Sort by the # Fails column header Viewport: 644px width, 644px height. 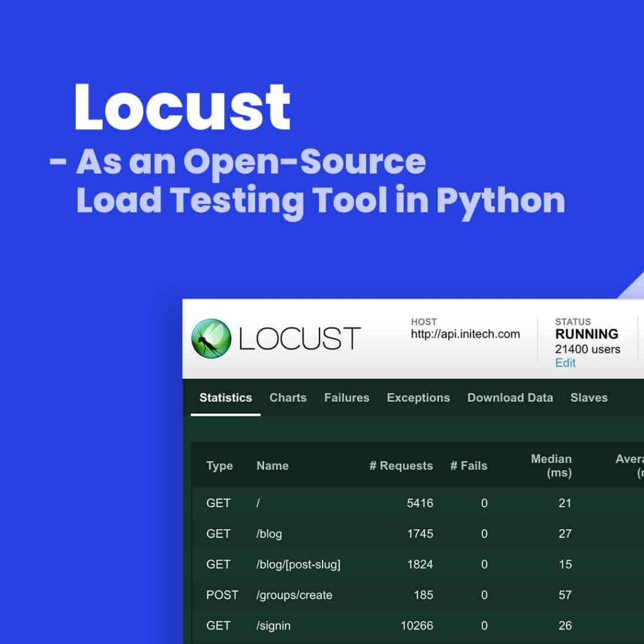(469, 466)
